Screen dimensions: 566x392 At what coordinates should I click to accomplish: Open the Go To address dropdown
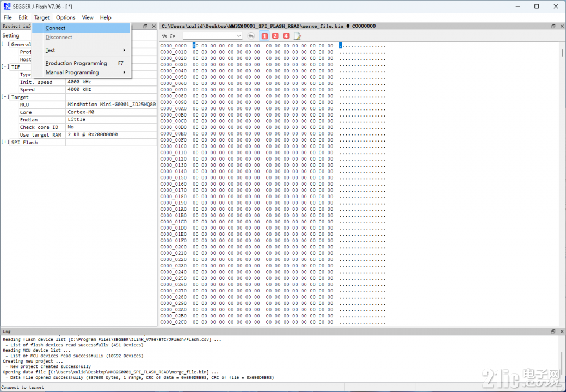click(x=238, y=36)
